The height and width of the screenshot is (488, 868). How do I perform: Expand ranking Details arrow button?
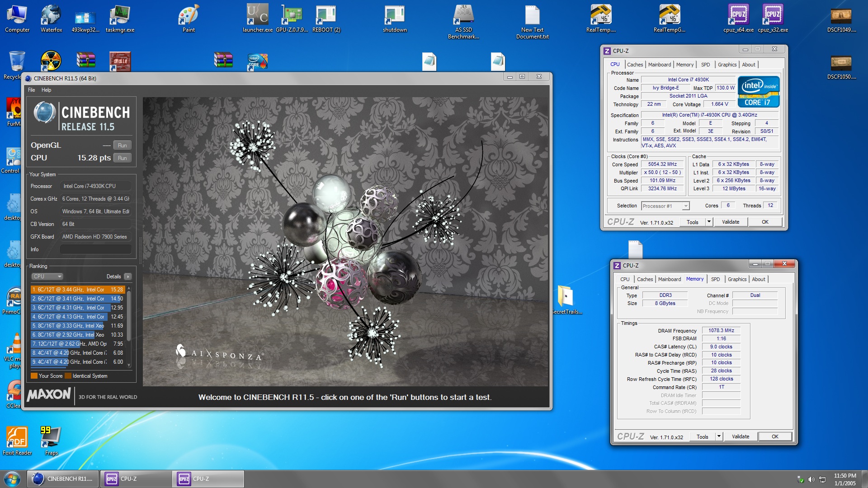(128, 277)
